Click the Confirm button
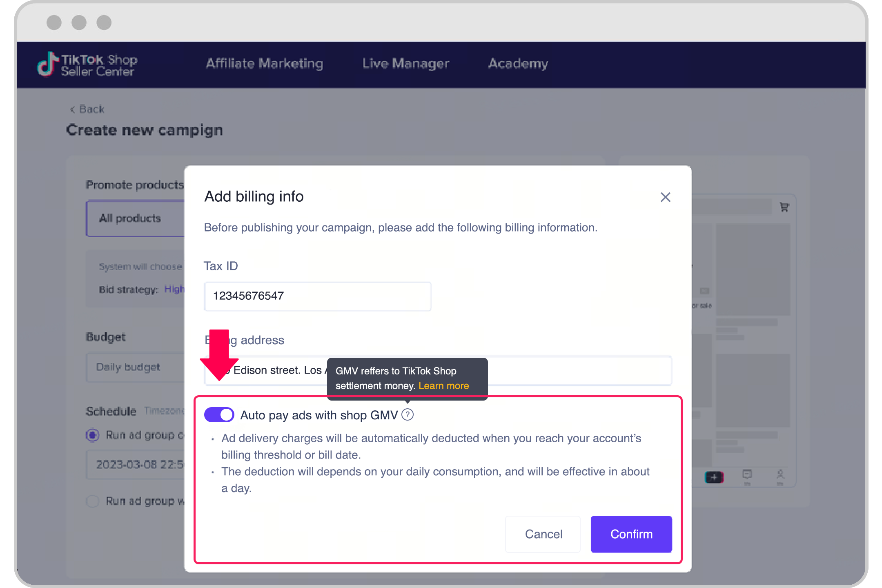Image resolution: width=882 pixels, height=588 pixels. pyautogui.click(x=631, y=534)
